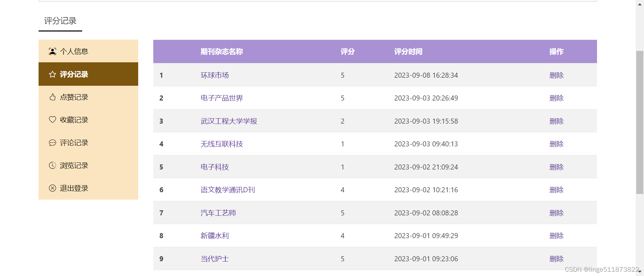The height and width of the screenshot is (276, 644).
Task: Open 评论记录 sidebar entry
Action: pos(88,143)
